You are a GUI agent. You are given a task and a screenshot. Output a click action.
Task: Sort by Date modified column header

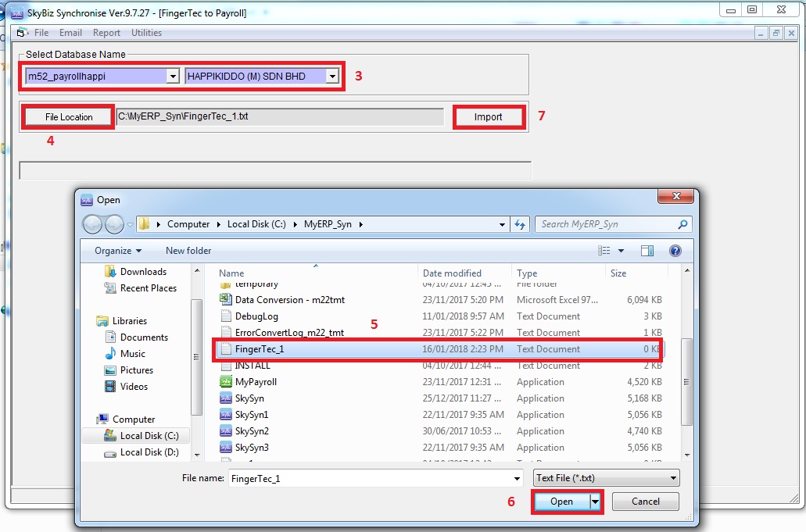[x=452, y=273]
